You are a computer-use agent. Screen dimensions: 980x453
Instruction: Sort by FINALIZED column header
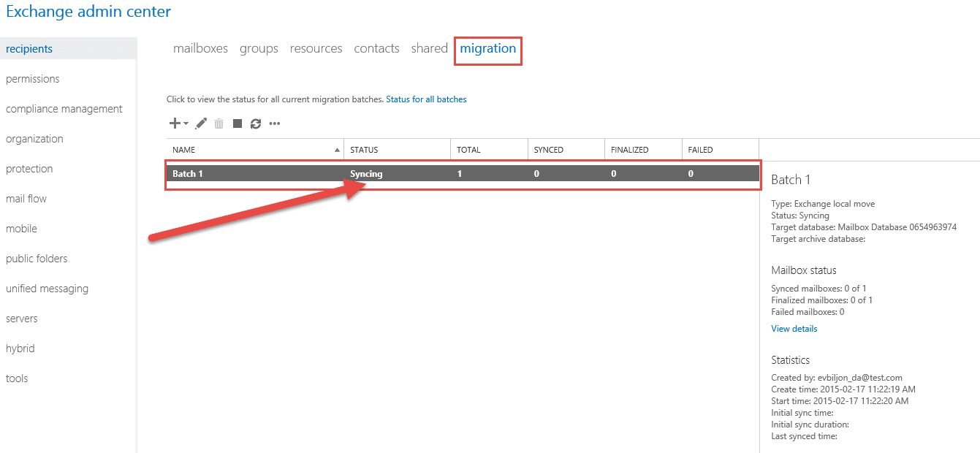pos(644,150)
